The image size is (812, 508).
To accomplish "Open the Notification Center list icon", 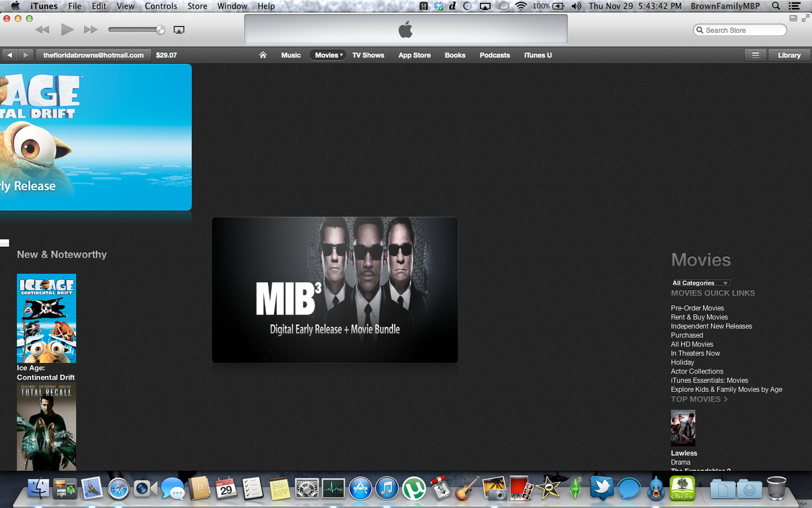I will point(795,6).
